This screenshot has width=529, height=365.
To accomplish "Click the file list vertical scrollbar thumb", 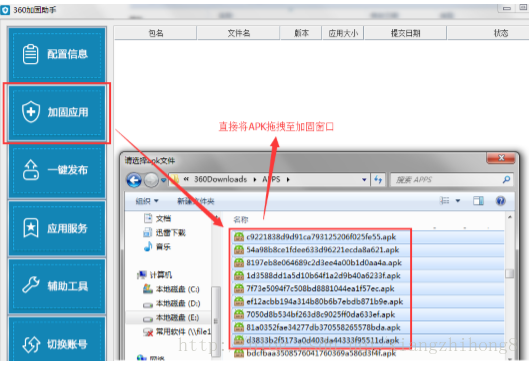I will coord(509,273).
